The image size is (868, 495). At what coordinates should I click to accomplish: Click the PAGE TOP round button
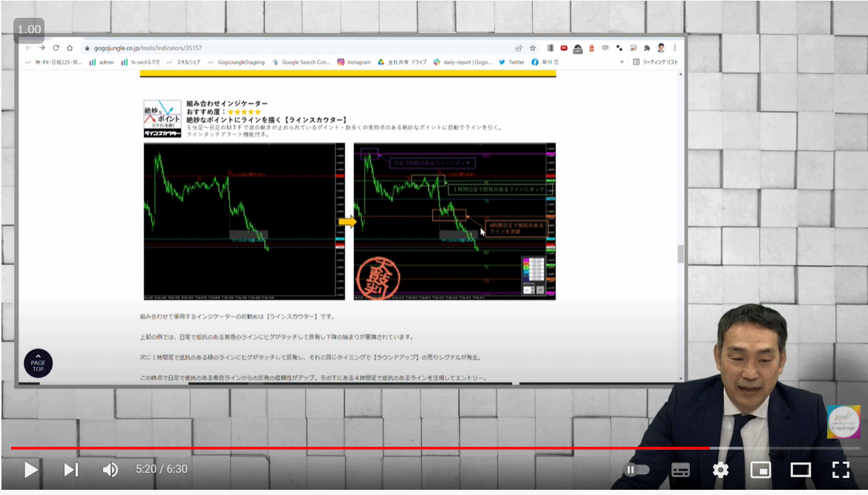point(38,364)
